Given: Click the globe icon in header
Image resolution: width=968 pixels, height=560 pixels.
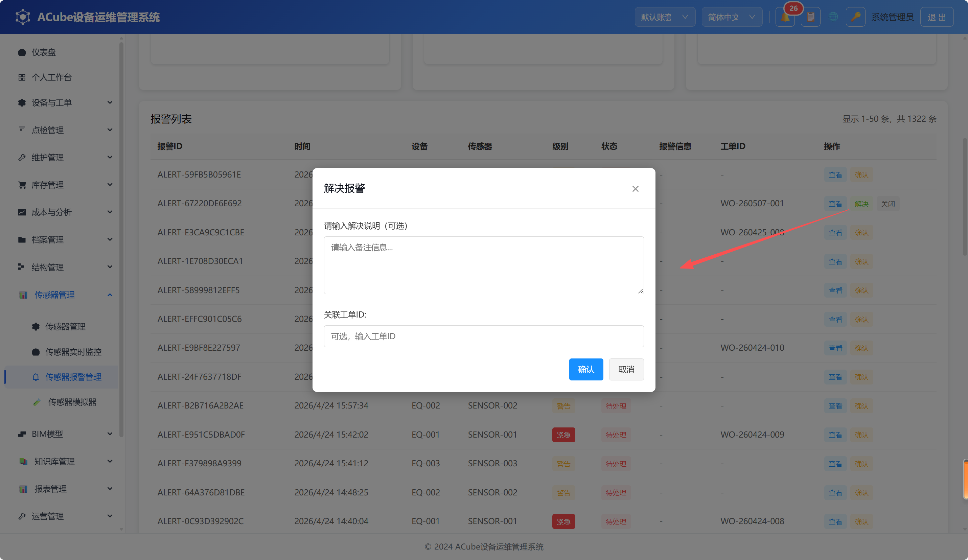Looking at the screenshot, I should (833, 17).
